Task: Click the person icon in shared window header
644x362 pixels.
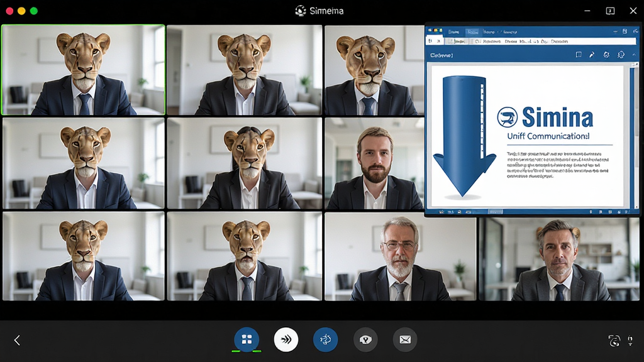Action: tap(621, 55)
